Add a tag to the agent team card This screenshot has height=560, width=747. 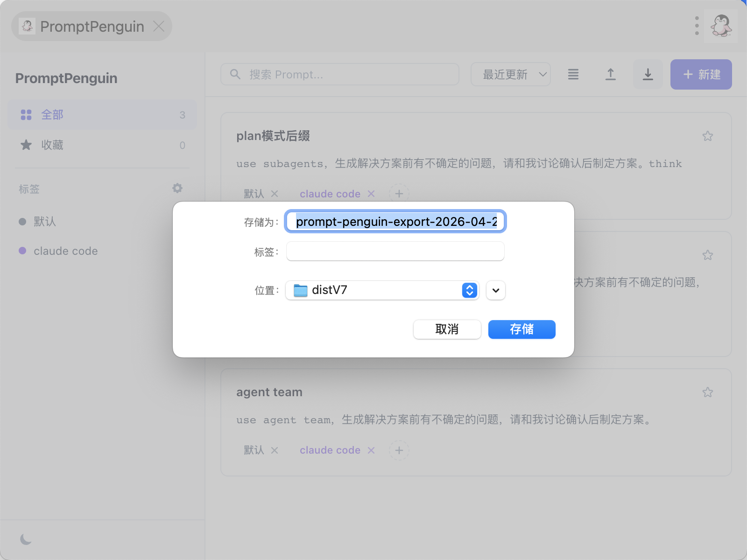click(x=399, y=450)
